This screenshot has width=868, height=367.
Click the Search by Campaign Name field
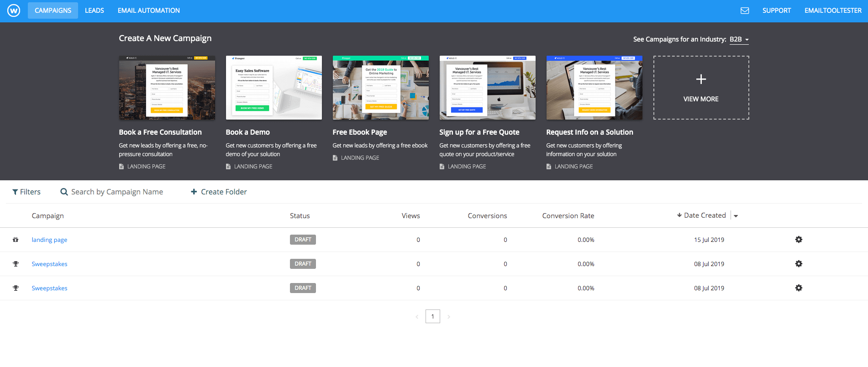(x=117, y=192)
